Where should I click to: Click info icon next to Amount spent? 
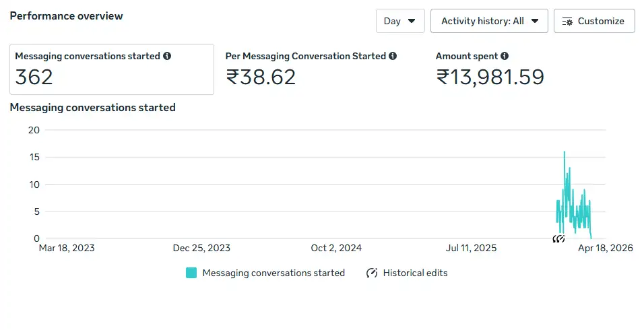tap(505, 57)
